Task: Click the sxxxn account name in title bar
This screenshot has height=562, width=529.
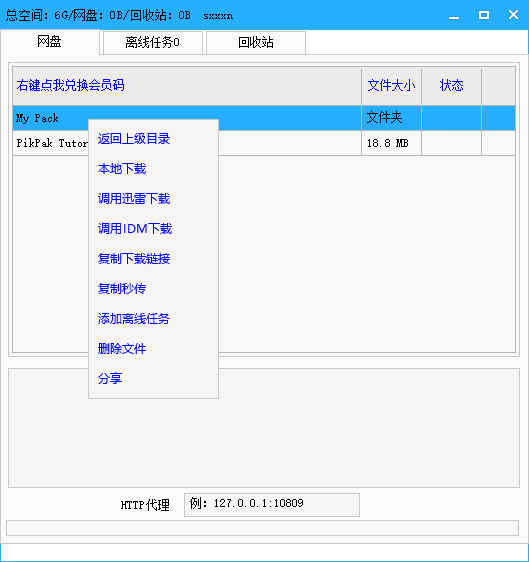Action: coord(218,16)
